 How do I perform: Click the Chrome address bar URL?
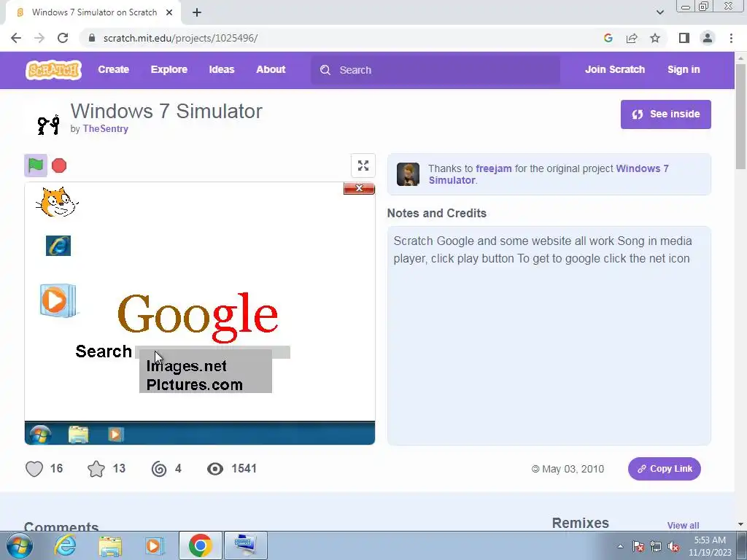click(x=180, y=38)
